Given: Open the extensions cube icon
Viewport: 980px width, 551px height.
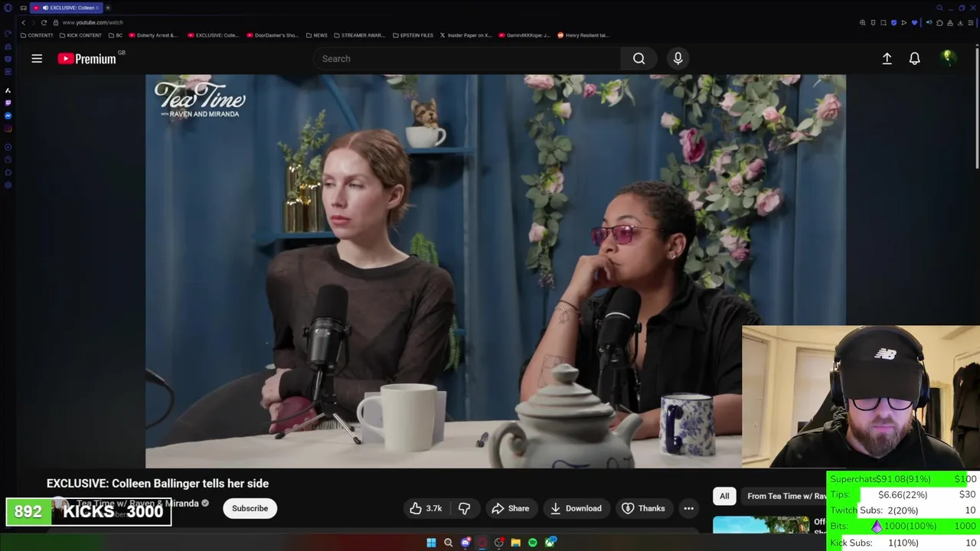Looking at the screenshot, I should point(939,23).
